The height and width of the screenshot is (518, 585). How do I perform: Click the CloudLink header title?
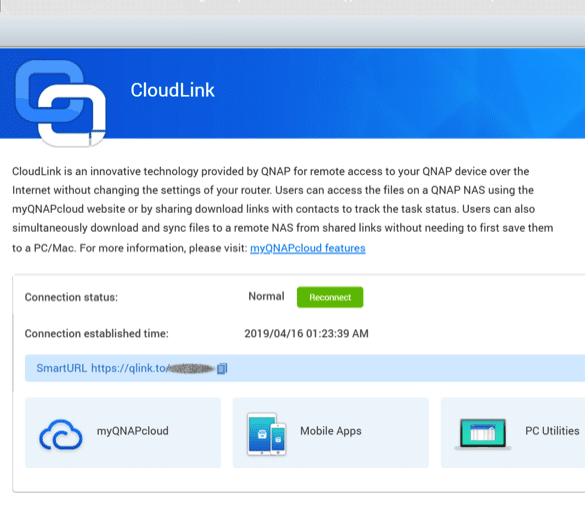pos(172,90)
